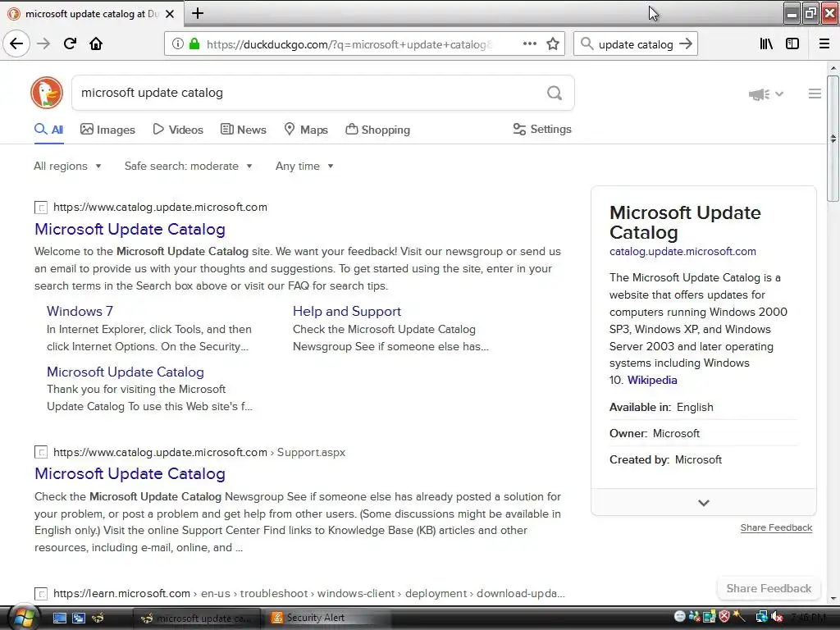
Task: Click the network tray icon
Action: (761, 617)
